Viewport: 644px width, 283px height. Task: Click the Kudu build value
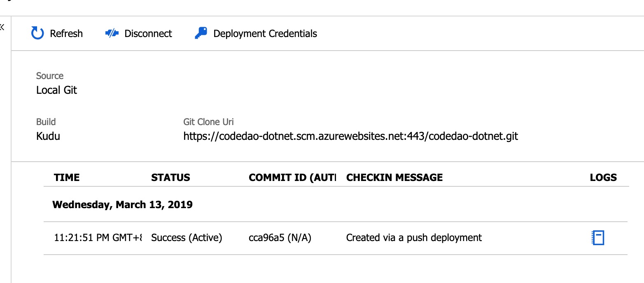48,136
